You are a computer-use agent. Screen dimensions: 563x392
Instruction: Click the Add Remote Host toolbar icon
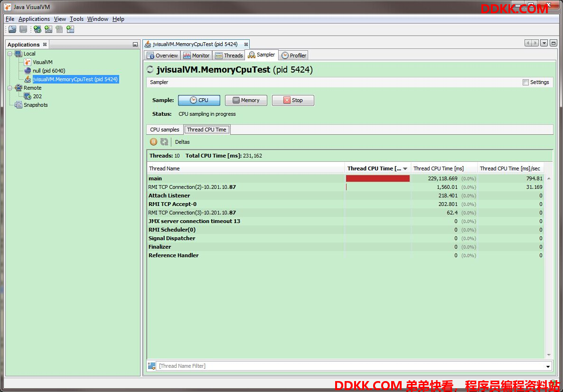tap(38, 29)
